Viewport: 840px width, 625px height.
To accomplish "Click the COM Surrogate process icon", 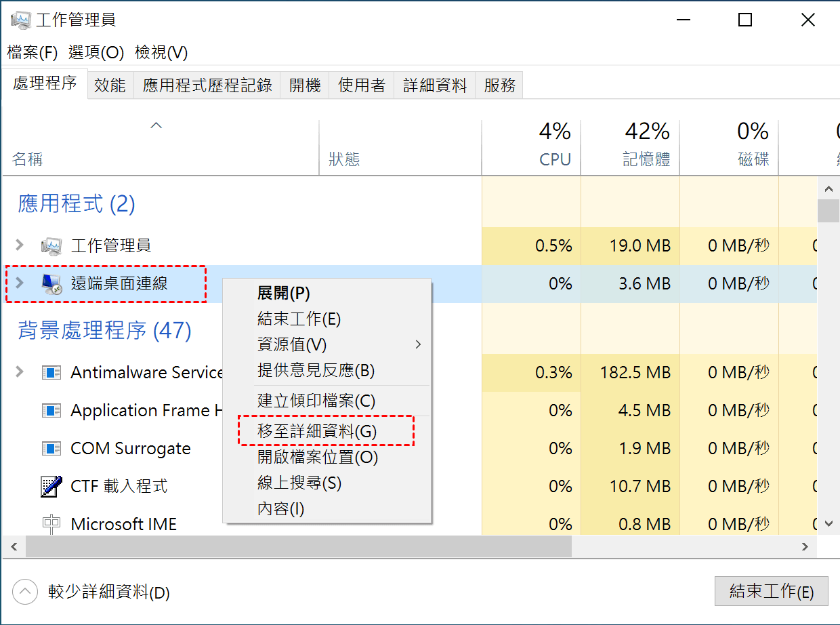I will click(x=51, y=448).
